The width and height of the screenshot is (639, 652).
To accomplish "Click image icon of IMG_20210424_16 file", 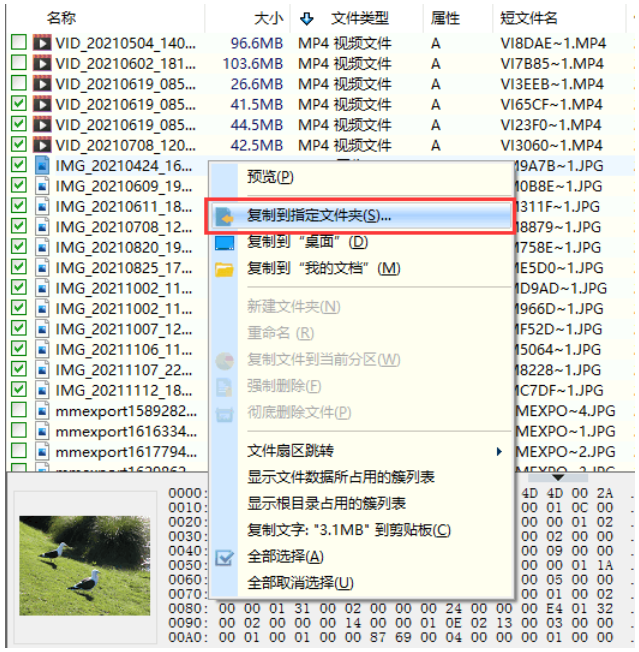I will tap(42, 165).
